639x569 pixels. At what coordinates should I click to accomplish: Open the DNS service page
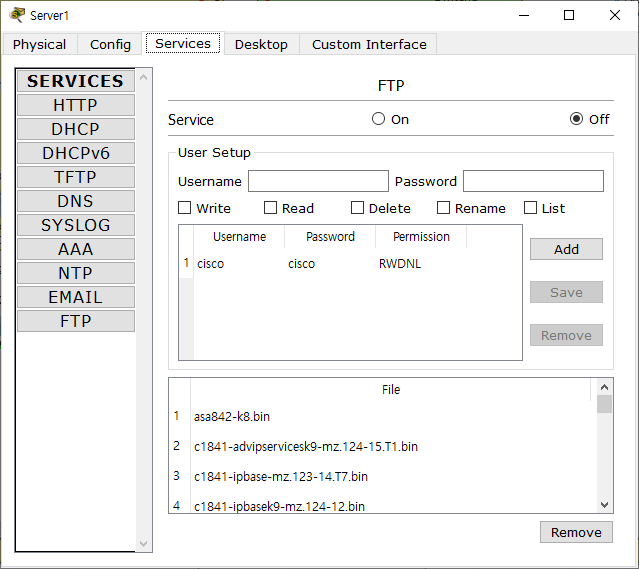point(76,201)
